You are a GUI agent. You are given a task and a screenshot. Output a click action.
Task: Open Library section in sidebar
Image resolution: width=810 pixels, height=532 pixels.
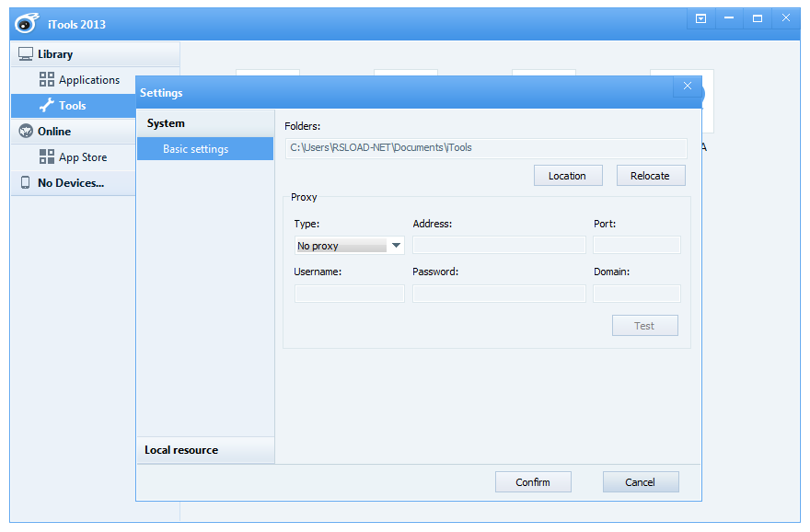[96, 53]
